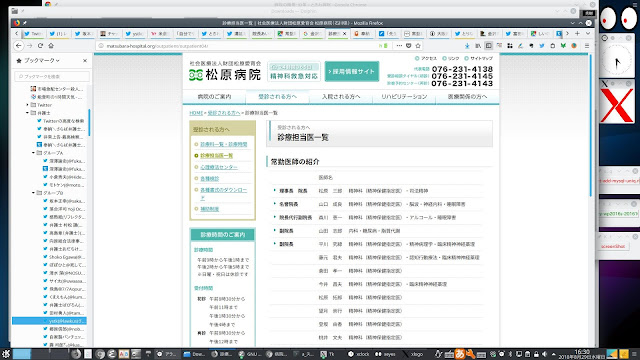The height and width of the screenshot is (360, 640).
Task: Switch to the xlogo taskbar entry
Action: (x=413, y=354)
